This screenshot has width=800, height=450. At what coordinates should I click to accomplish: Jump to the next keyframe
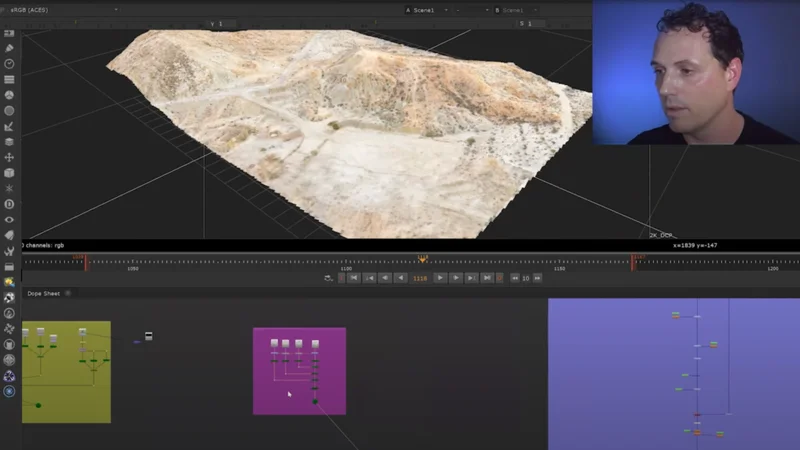(x=471, y=278)
